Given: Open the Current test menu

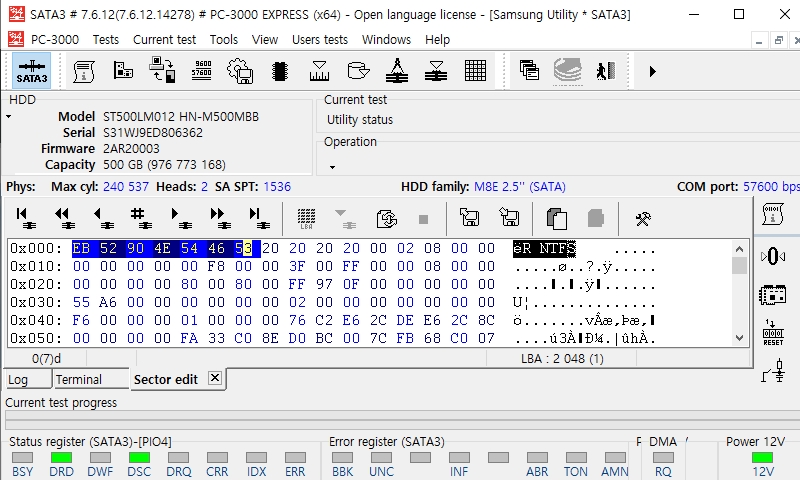Looking at the screenshot, I should [164, 39].
